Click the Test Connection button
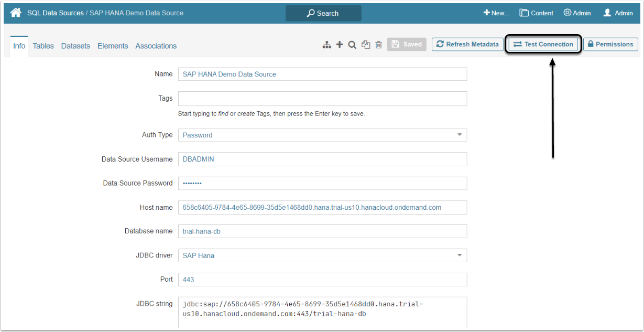This screenshot has width=644, height=332. [x=543, y=45]
